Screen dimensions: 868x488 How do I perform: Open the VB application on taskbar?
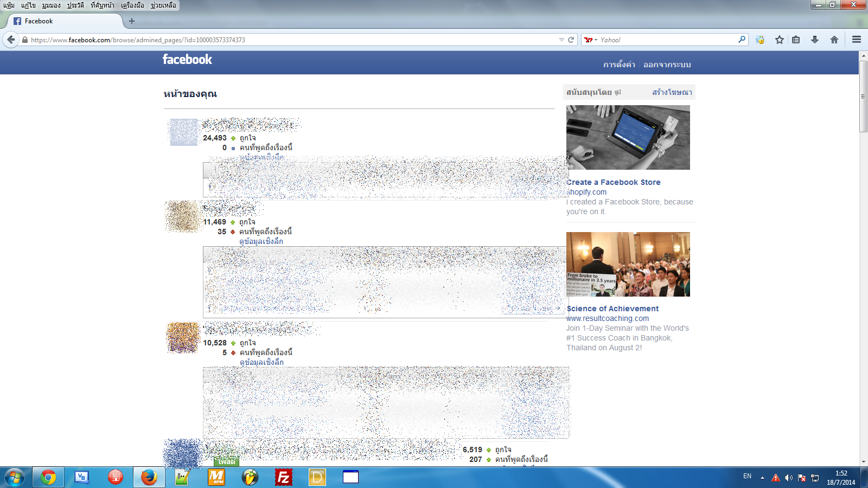[x=82, y=478]
